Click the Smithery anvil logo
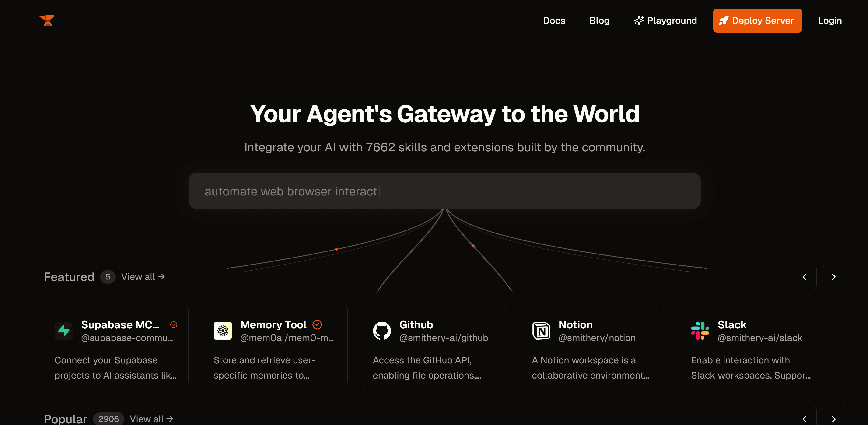This screenshot has width=868, height=425. [47, 21]
